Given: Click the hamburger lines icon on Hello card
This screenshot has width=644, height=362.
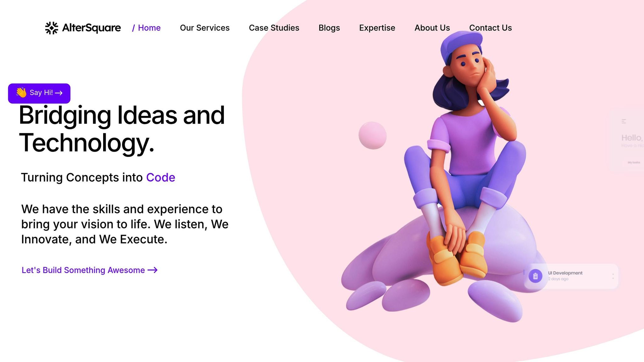Looking at the screenshot, I should (624, 121).
